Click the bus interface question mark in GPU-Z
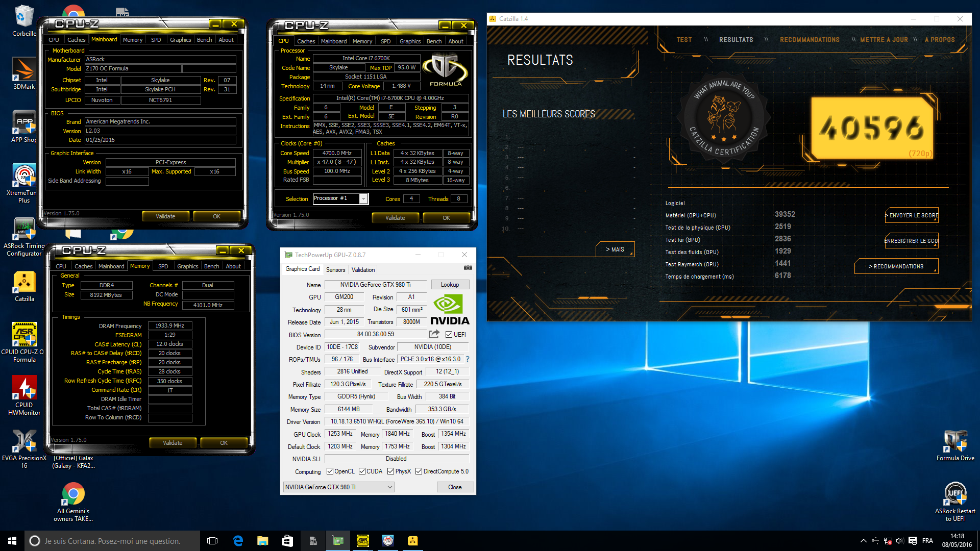The image size is (980, 551). [467, 359]
